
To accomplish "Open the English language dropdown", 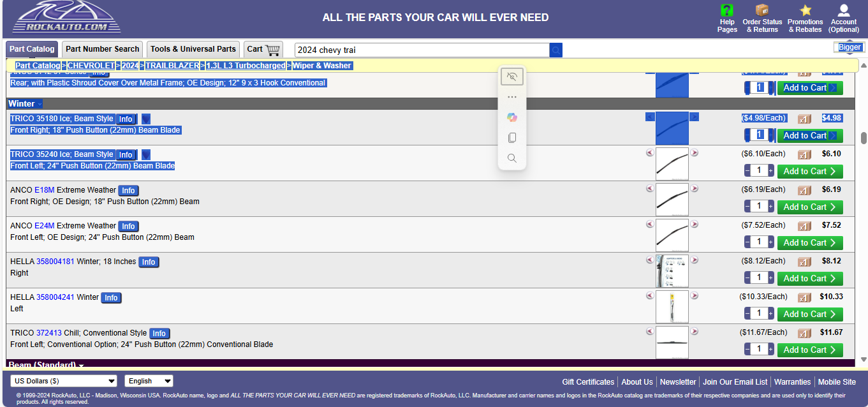I will coord(149,381).
